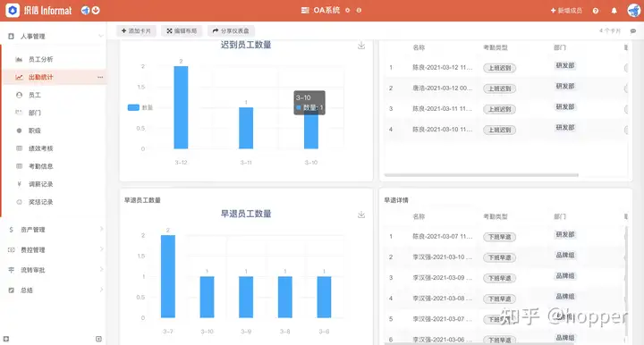644x345 pixels.
Task: Click the 3-11 bar in 迟到 chart
Action: pyautogui.click(x=246, y=128)
